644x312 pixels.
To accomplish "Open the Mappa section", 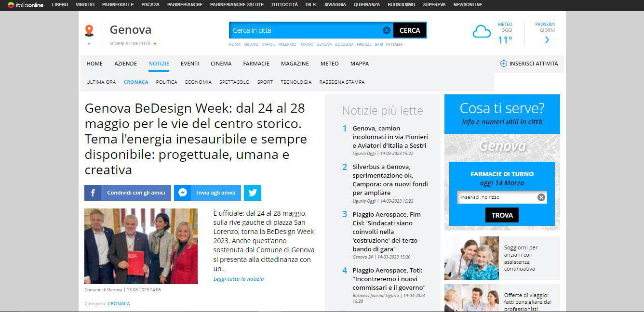I will point(360,64).
